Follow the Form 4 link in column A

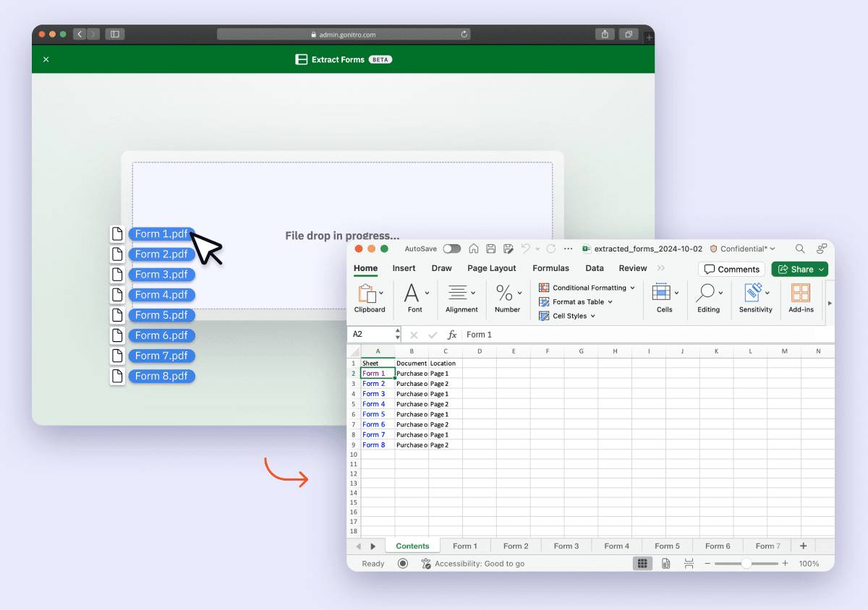[374, 404]
